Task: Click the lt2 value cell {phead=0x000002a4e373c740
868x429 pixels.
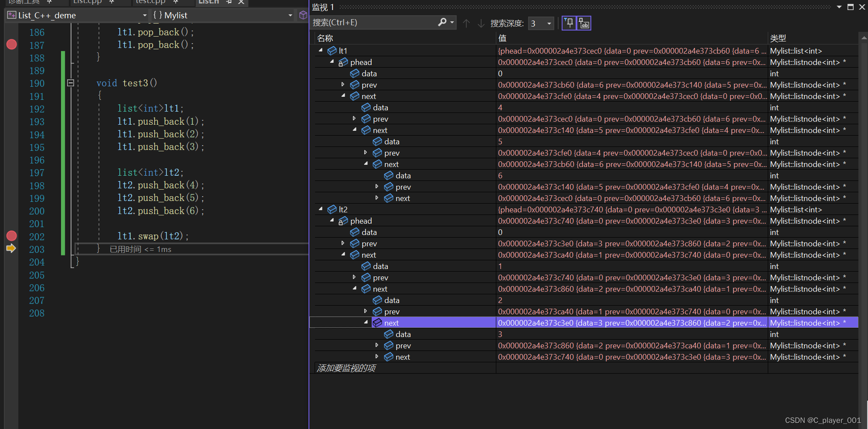Action: click(x=632, y=210)
